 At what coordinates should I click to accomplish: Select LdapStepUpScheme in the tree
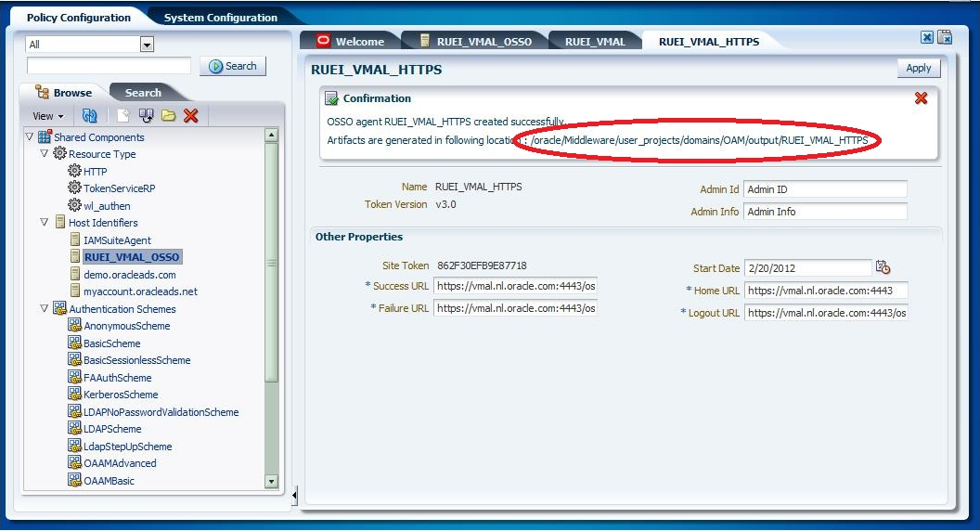click(x=127, y=446)
